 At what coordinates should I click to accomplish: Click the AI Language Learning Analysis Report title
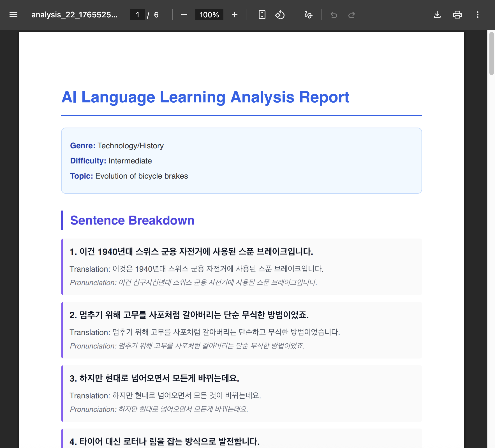205,97
